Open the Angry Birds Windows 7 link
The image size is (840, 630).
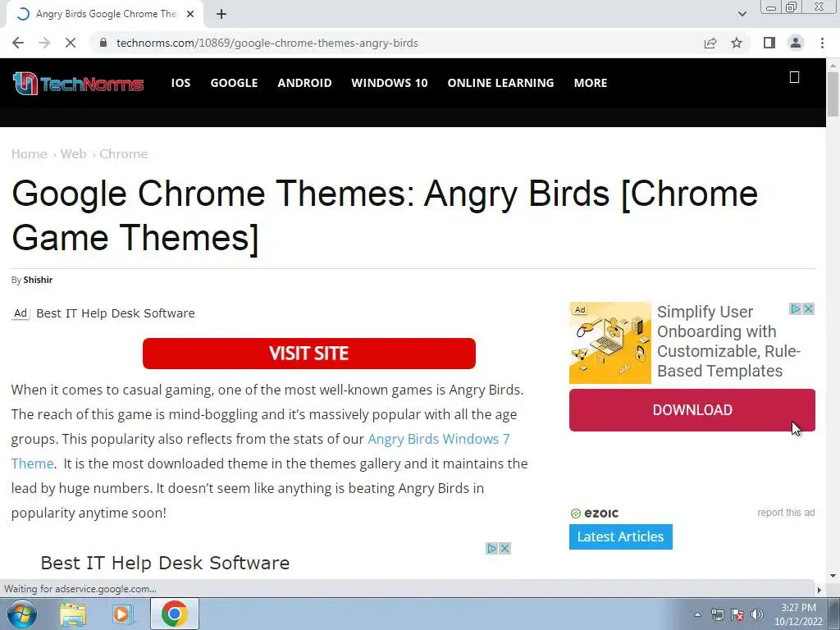(x=439, y=440)
